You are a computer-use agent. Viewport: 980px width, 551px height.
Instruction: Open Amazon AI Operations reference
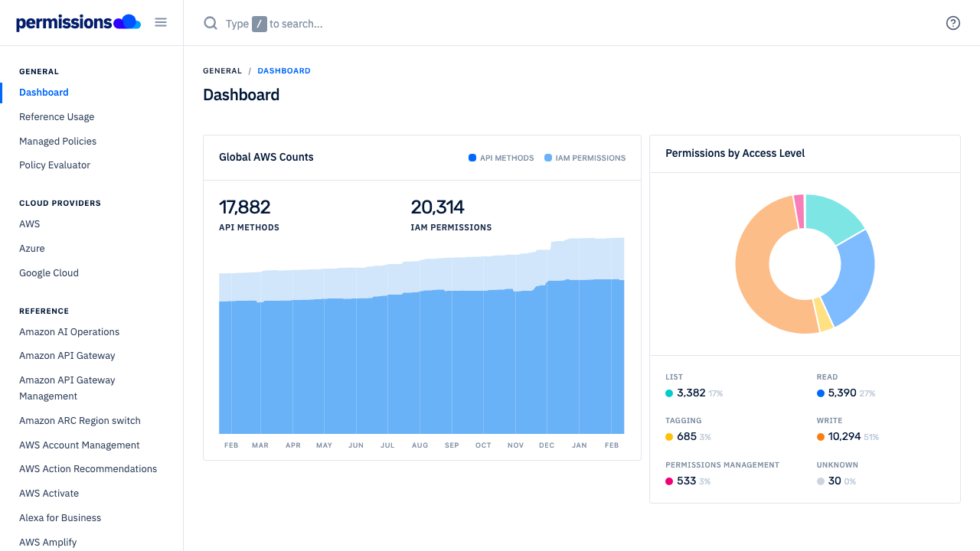[x=69, y=332]
